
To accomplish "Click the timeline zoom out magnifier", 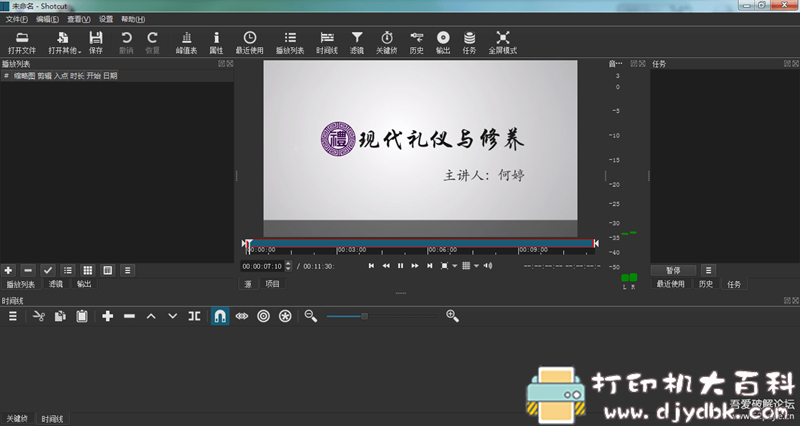I will pos(311,316).
